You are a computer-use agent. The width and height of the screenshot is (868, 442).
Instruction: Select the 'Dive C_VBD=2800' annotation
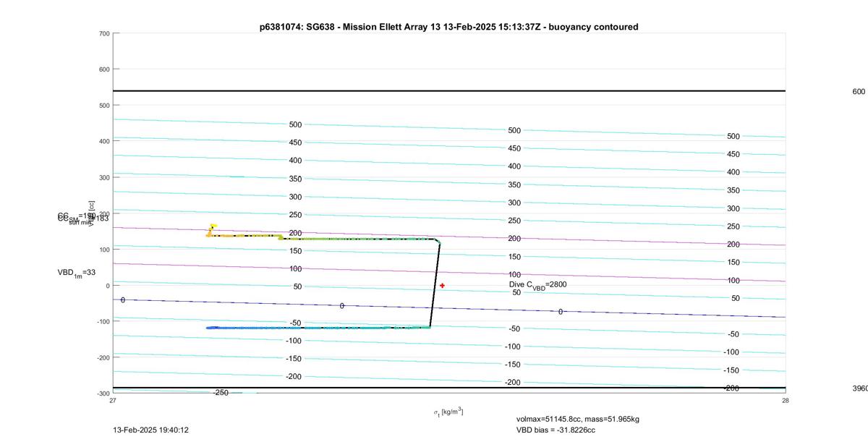(537, 285)
